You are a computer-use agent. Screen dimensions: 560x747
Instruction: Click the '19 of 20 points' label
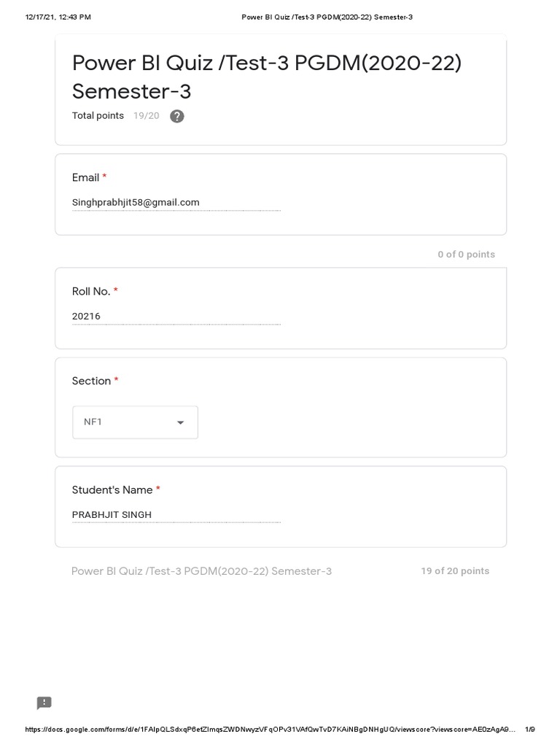click(x=455, y=571)
